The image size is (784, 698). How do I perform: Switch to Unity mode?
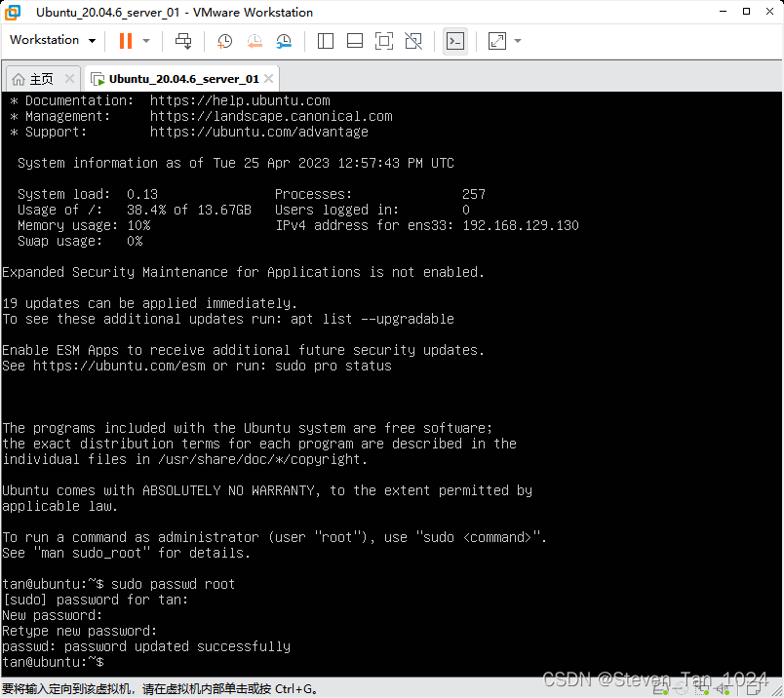413,41
